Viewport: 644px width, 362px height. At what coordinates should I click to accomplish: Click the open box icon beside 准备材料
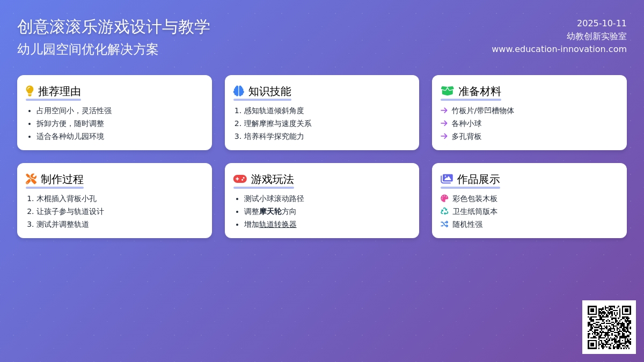coord(447,91)
